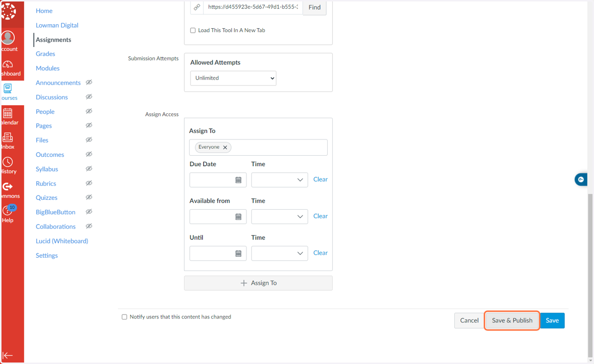
Task: Click hidden-eye icon next to Outcomes
Action: pyautogui.click(x=89, y=154)
